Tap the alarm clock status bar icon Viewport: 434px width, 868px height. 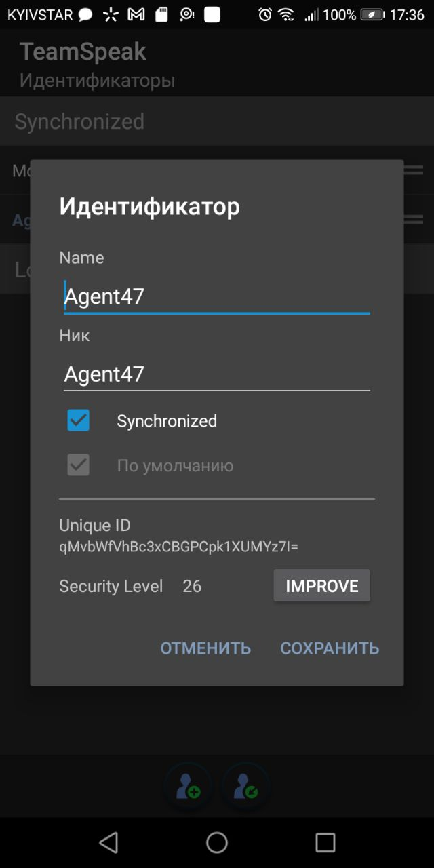click(x=265, y=14)
